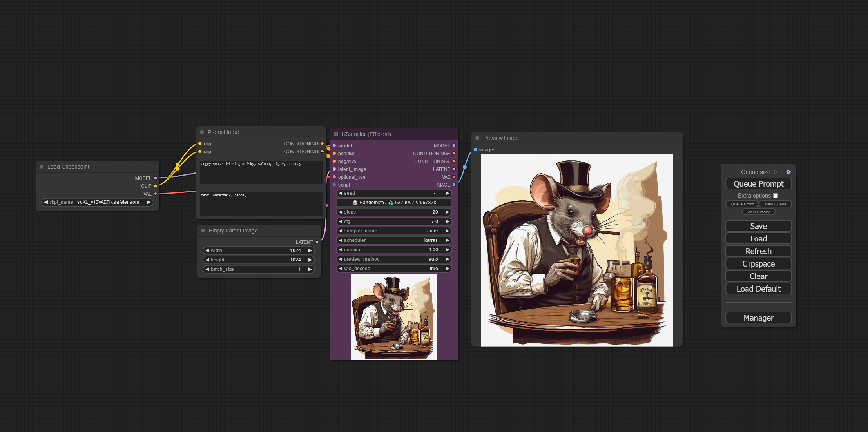The image size is (868, 432).
Task: Select next checkpoint with ckpt_name right arrow
Action: (149, 202)
